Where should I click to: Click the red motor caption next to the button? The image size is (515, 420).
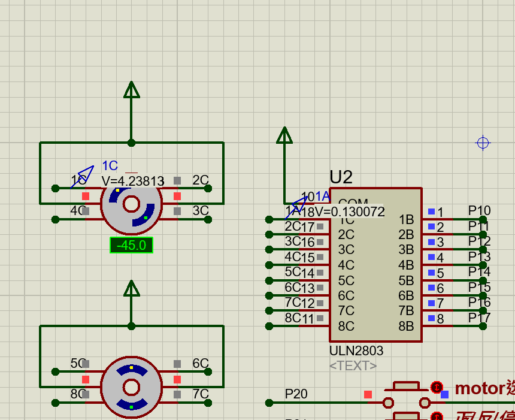[485, 388]
